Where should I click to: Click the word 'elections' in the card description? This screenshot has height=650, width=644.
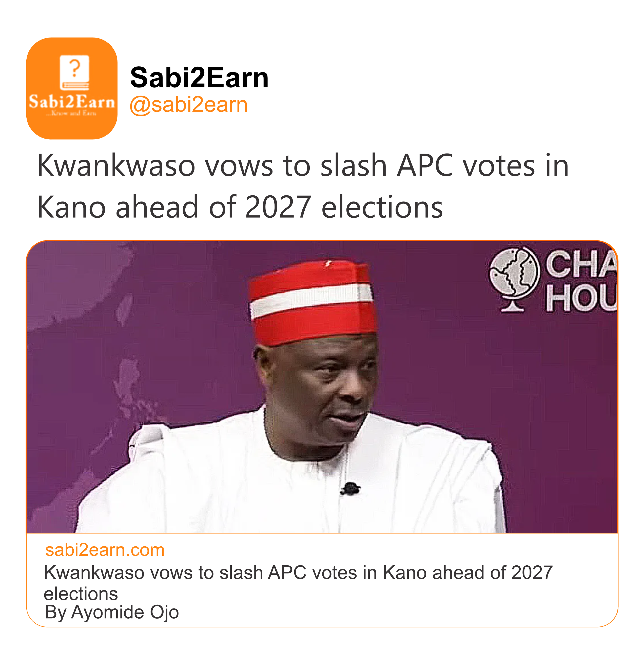coord(81,594)
